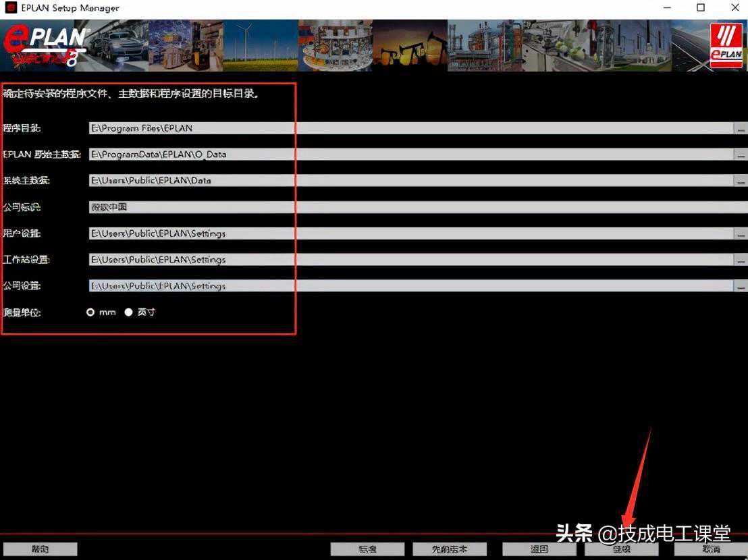Select the mm measurement unit
This screenshot has height=560, width=748.
pos(90,312)
